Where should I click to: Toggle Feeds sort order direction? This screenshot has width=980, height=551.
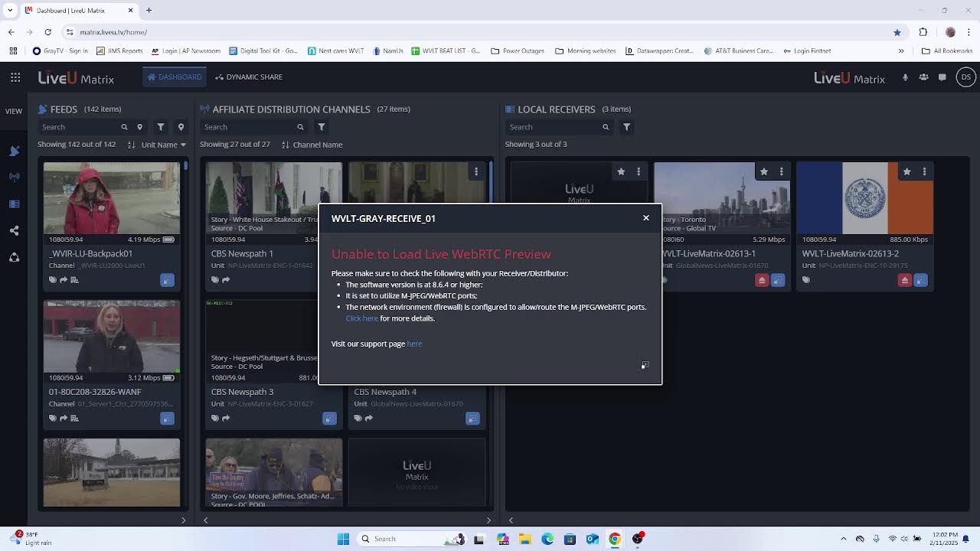[132, 145]
